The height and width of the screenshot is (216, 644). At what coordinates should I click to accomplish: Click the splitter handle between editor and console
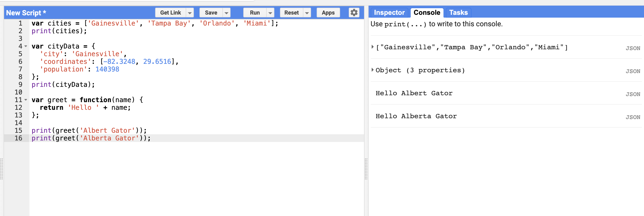[366, 169]
